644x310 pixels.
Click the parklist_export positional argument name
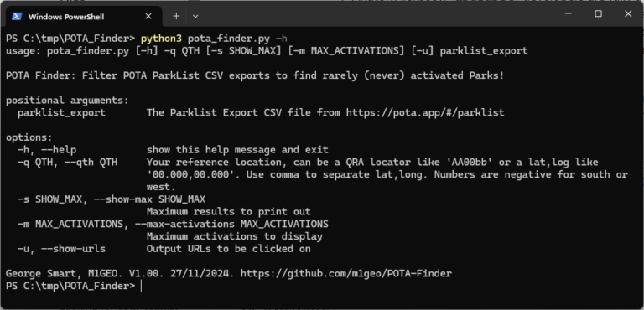point(61,112)
